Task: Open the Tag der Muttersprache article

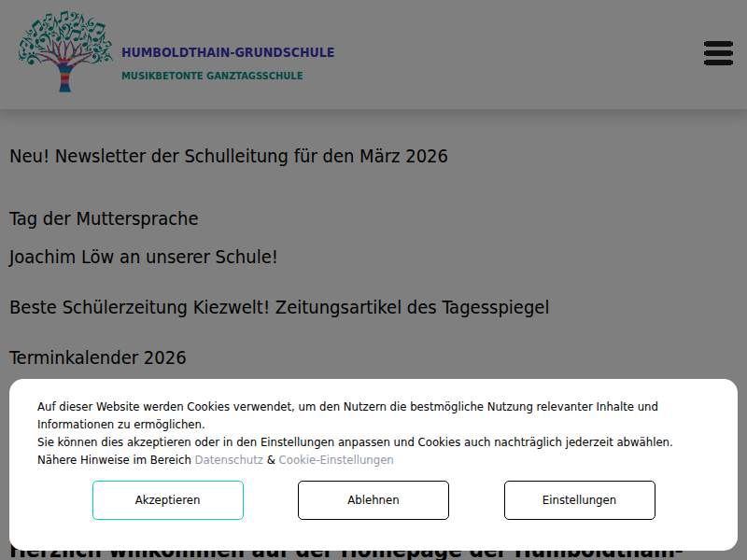Action: click(x=104, y=219)
